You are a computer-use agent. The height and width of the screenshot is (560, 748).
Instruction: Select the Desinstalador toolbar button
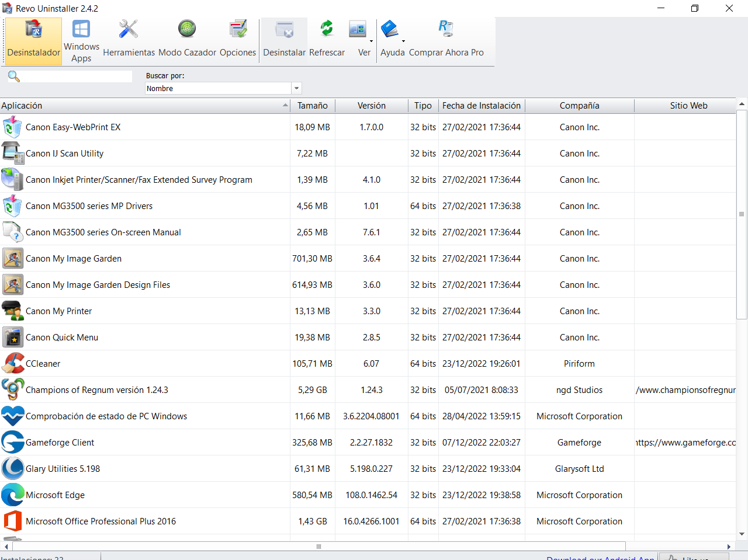tap(34, 40)
